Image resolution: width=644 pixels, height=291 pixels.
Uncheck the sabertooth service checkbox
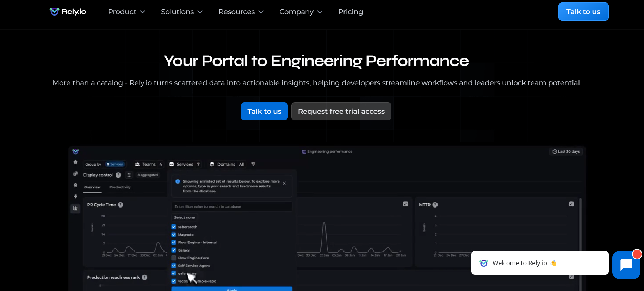[174, 227]
